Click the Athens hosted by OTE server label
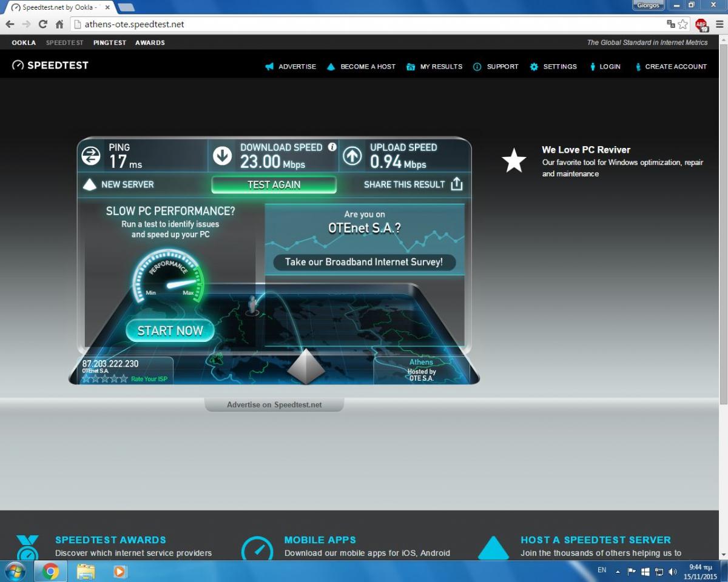This screenshot has height=582, width=728. pyautogui.click(x=422, y=370)
